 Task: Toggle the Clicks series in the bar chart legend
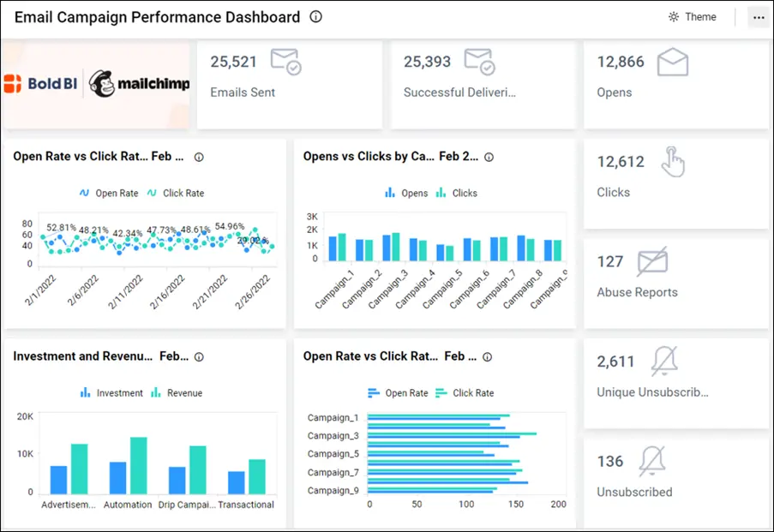pos(457,193)
